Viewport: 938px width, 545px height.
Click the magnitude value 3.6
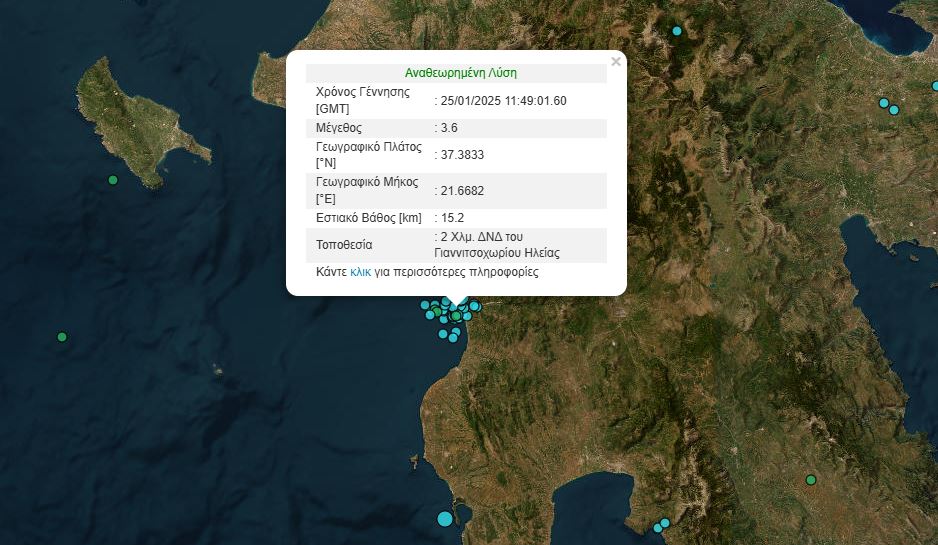449,128
